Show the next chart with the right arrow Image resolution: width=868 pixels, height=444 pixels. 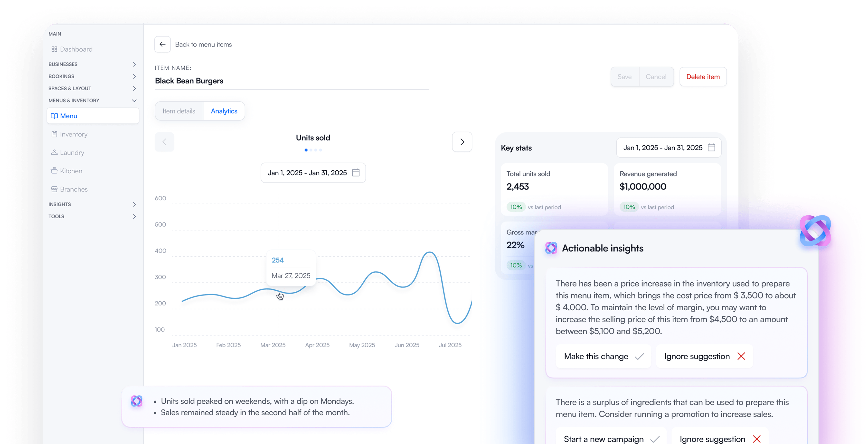pos(462,142)
